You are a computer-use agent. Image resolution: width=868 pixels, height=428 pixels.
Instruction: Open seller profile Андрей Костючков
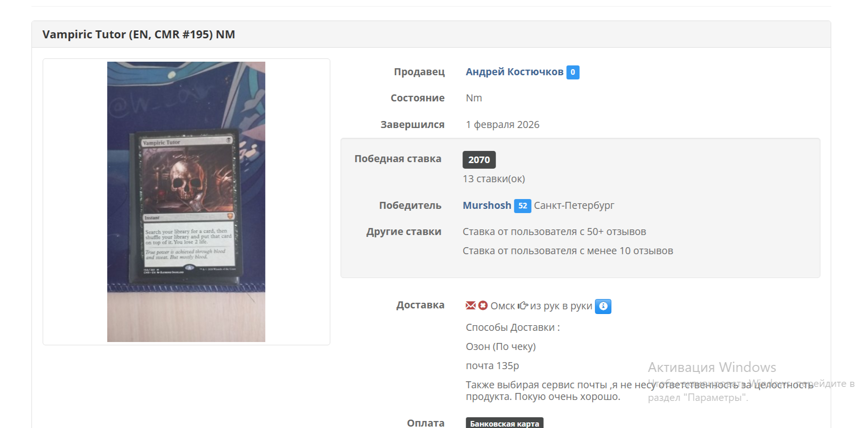(514, 72)
